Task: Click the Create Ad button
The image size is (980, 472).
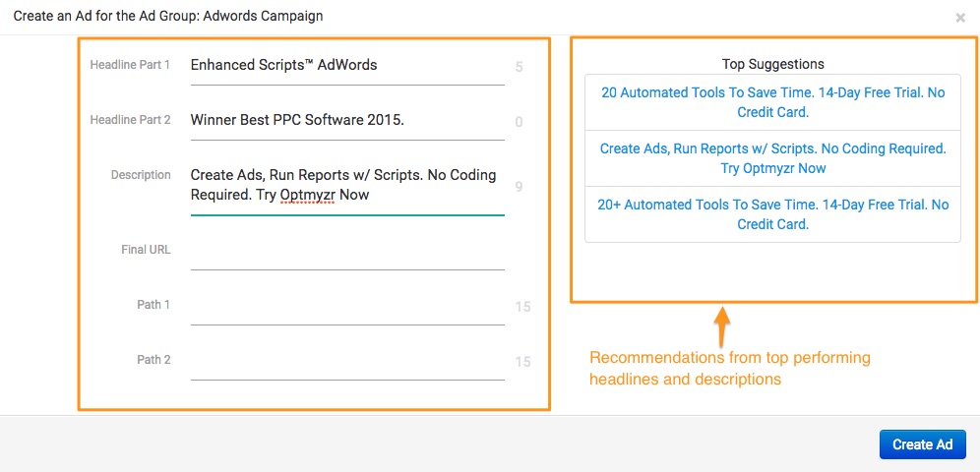Action: tap(923, 444)
